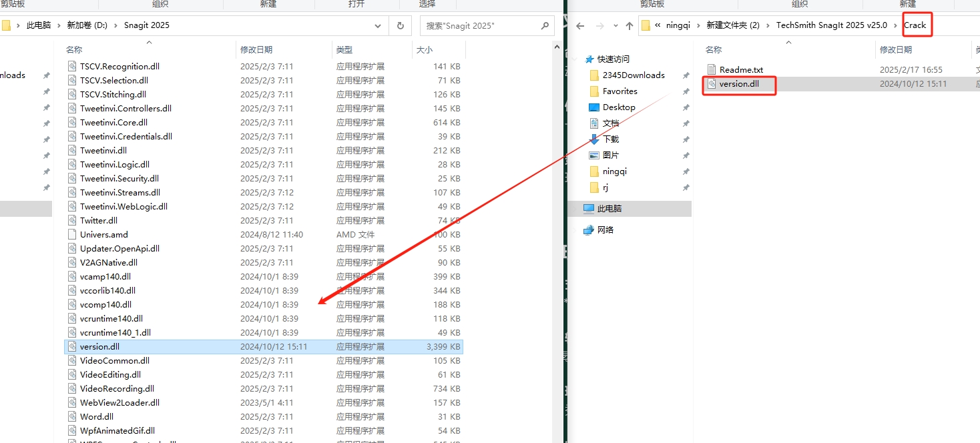The image size is (980, 443).
Task: Click the Tweetinvi.dll file icon
Action: [73, 150]
